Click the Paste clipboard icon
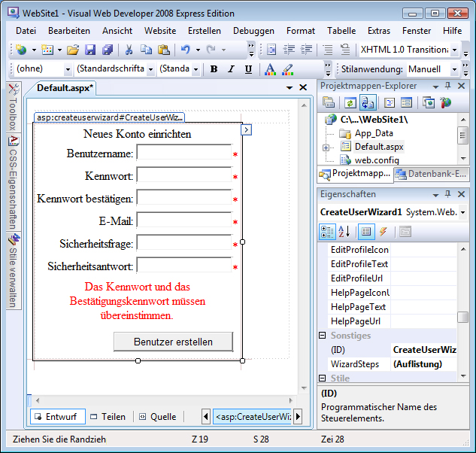Viewport: 476px width, 453px height. click(x=164, y=50)
